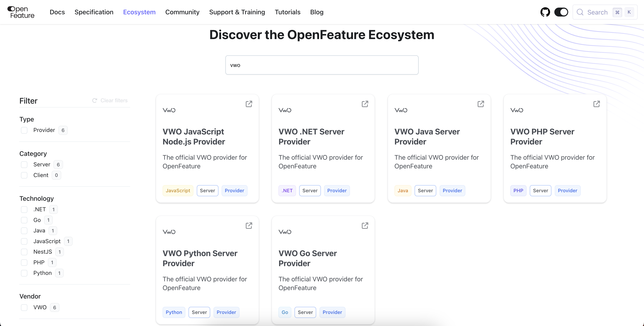Viewport: 644px width, 326px height.
Task: Check the VWO vendor filter
Action: pos(24,307)
